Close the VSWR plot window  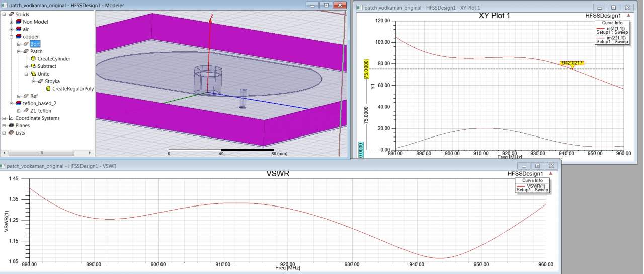coord(552,166)
